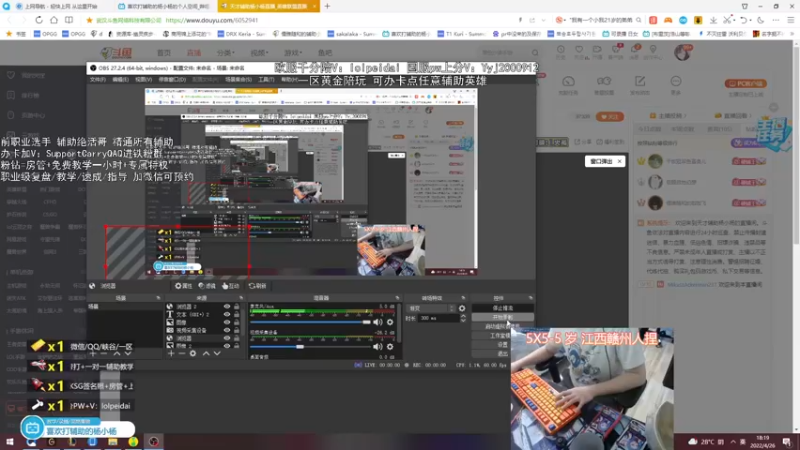The width and height of the screenshot is (800, 450).
Task: Open 文件(F) menu in OBS
Action: click(97, 80)
